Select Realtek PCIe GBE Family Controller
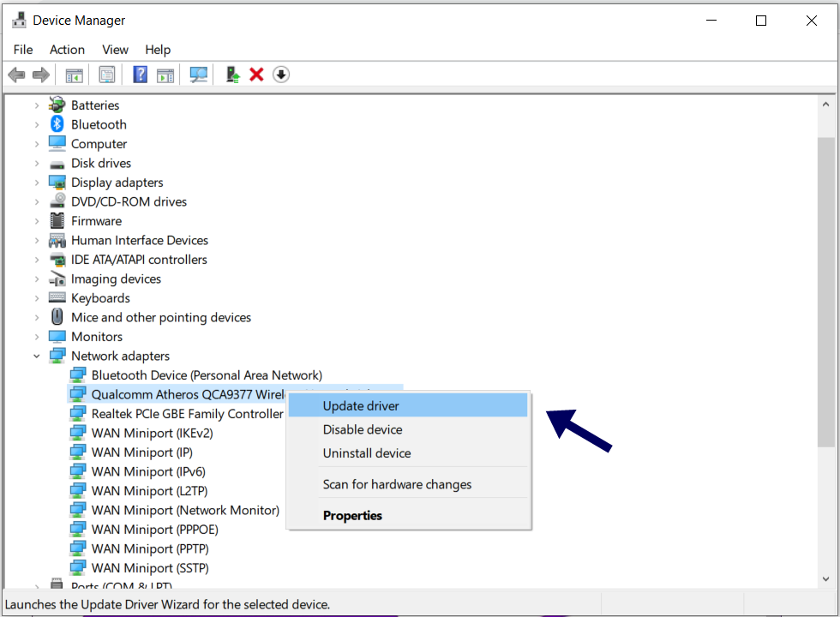840x617 pixels. click(x=187, y=414)
